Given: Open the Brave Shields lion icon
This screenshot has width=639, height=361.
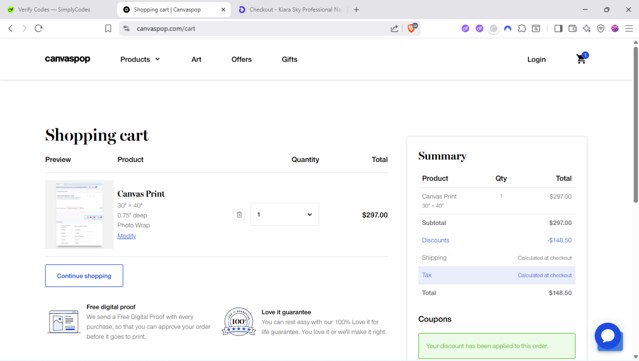Looking at the screenshot, I should pyautogui.click(x=412, y=28).
